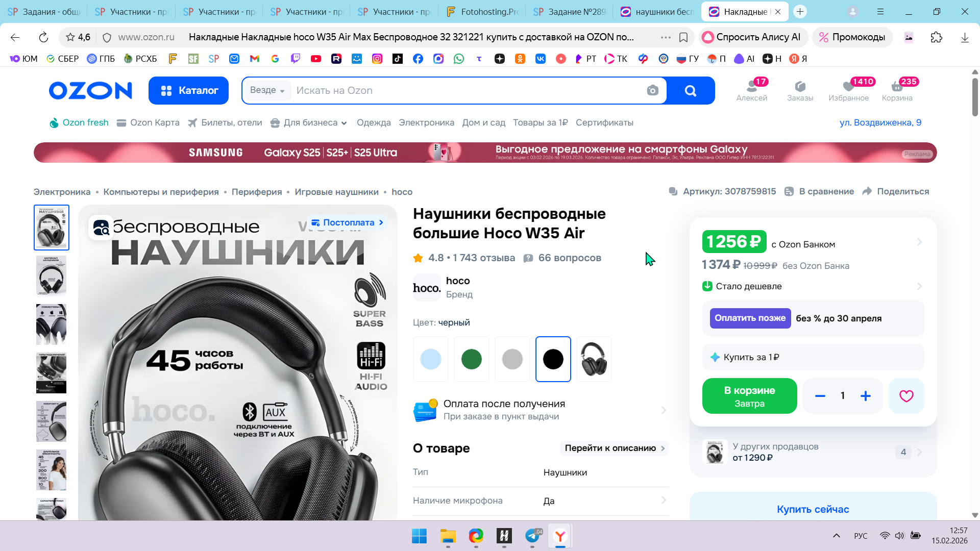Click the similar image search icon on photo

coord(101,228)
